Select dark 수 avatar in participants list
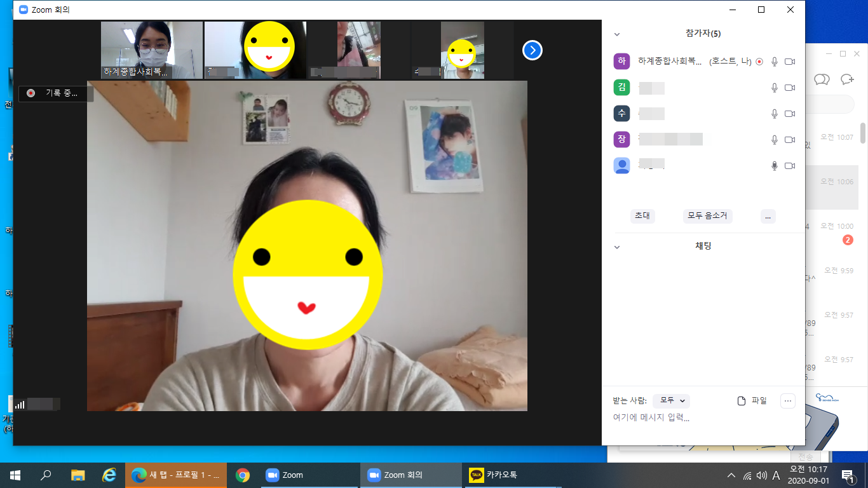This screenshot has height=488, width=868. pos(621,114)
